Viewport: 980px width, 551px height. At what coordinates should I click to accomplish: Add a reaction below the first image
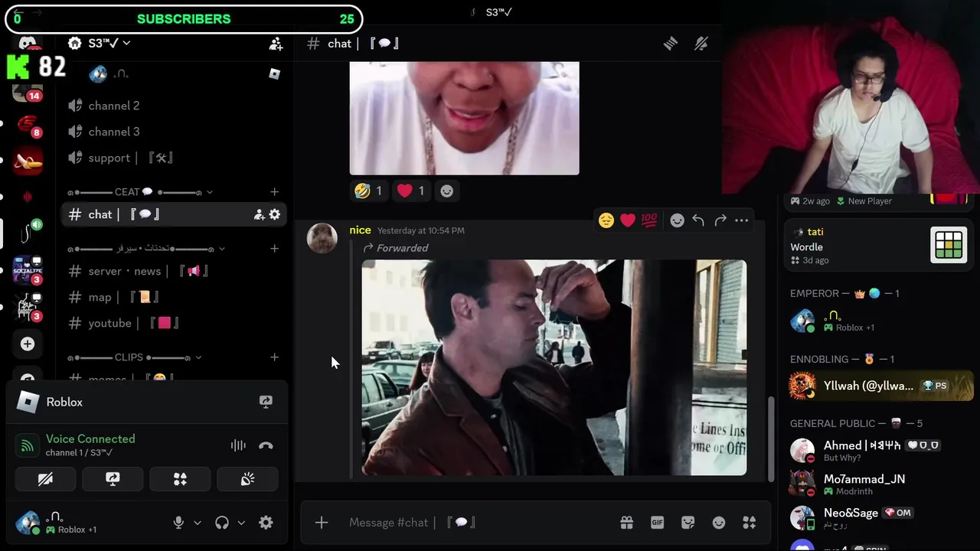pyautogui.click(x=446, y=191)
